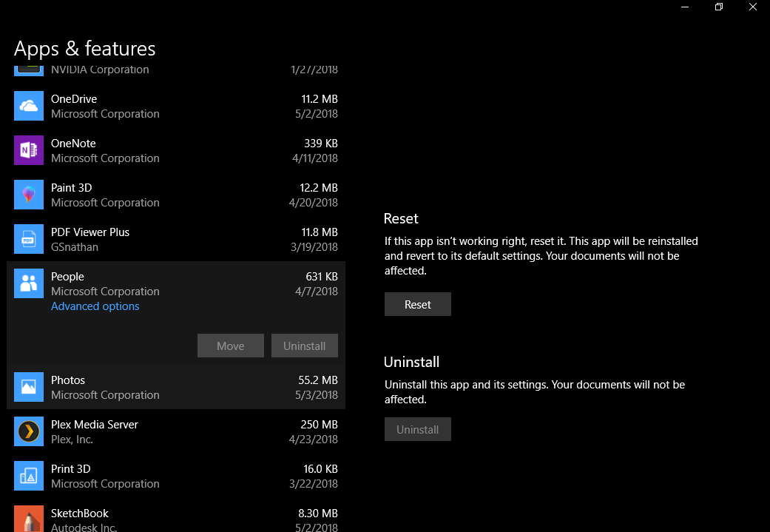This screenshot has height=532, width=770.
Task: Open Advanced options for People
Action: point(95,306)
